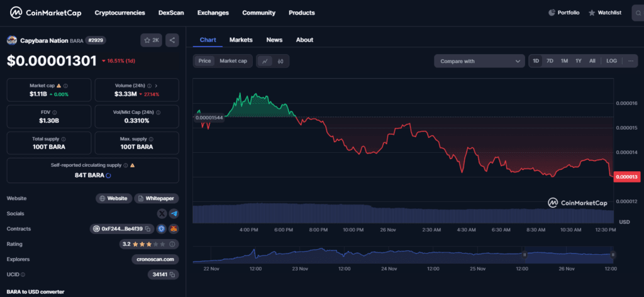Click the #2929 rank badge
The height and width of the screenshot is (297, 644).
pyautogui.click(x=96, y=40)
